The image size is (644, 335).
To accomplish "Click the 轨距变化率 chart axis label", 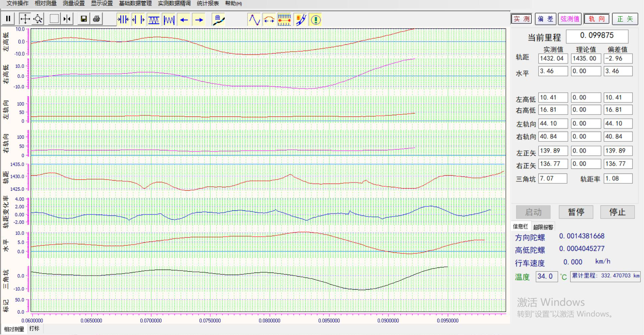I will click(x=6, y=212).
